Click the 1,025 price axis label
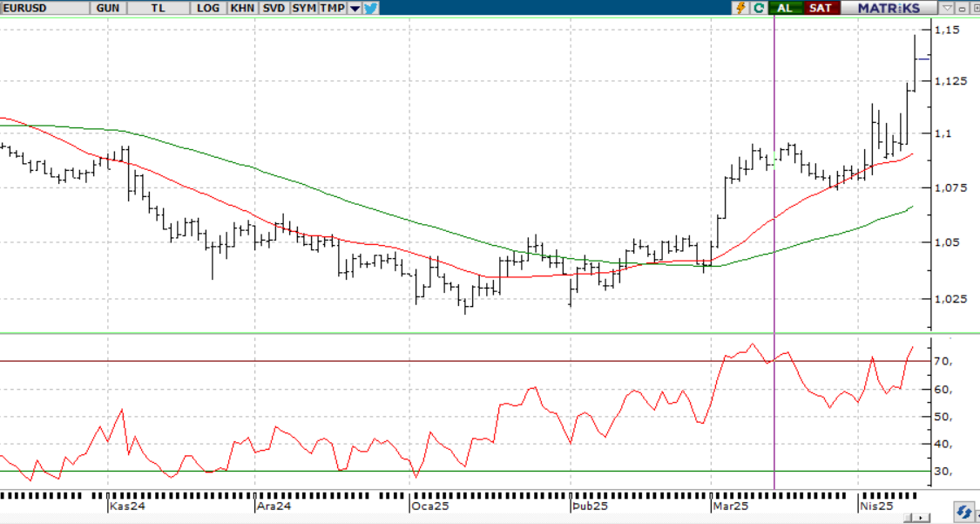 point(951,298)
